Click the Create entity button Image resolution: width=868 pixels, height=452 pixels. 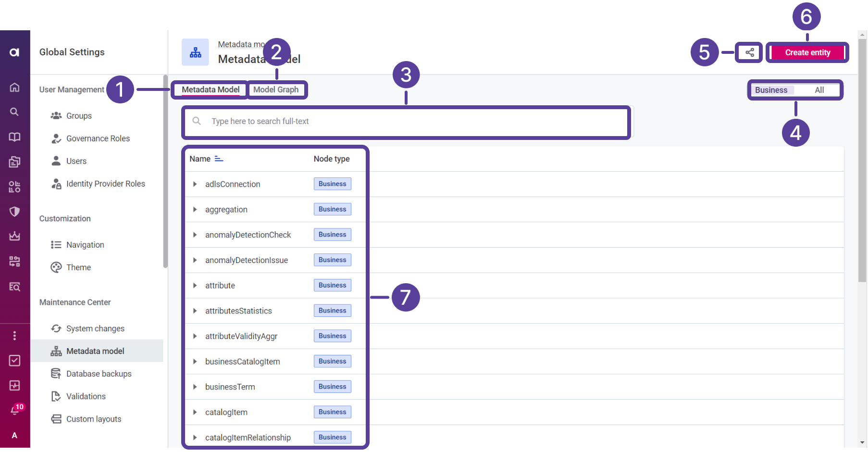tap(807, 52)
